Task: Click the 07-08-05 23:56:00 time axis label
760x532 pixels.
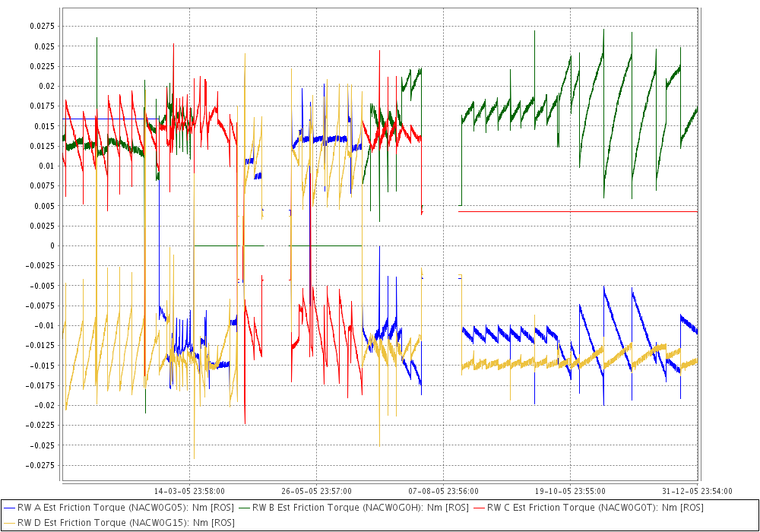Action: click(444, 491)
